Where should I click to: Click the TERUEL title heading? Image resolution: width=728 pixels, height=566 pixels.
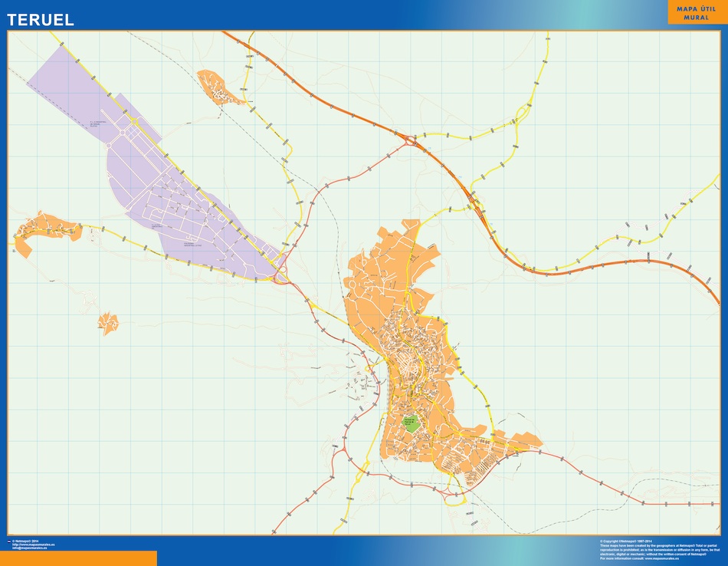point(41,20)
